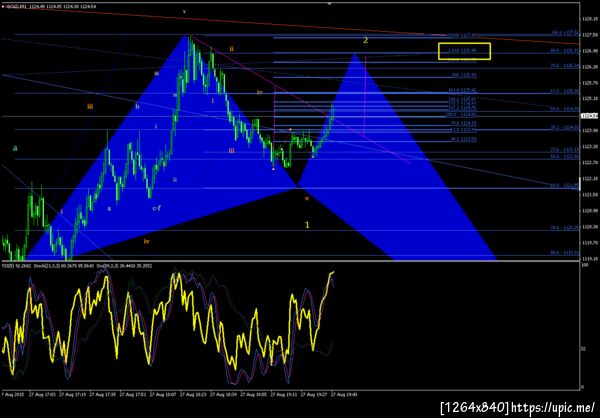Click the 27 Aug 18:07 time label
Image resolution: width=600 pixels, height=418 pixels.
[164, 394]
